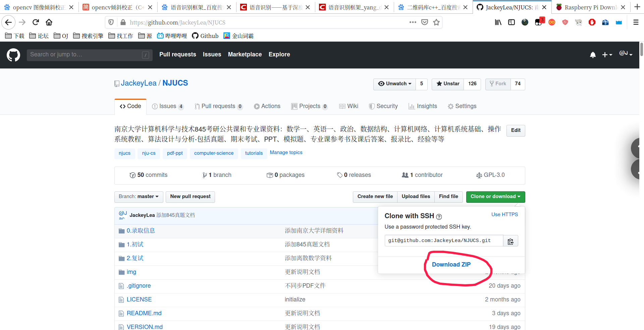644x330 pixels.
Task: Click Unstar the repository
Action: (x=448, y=84)
